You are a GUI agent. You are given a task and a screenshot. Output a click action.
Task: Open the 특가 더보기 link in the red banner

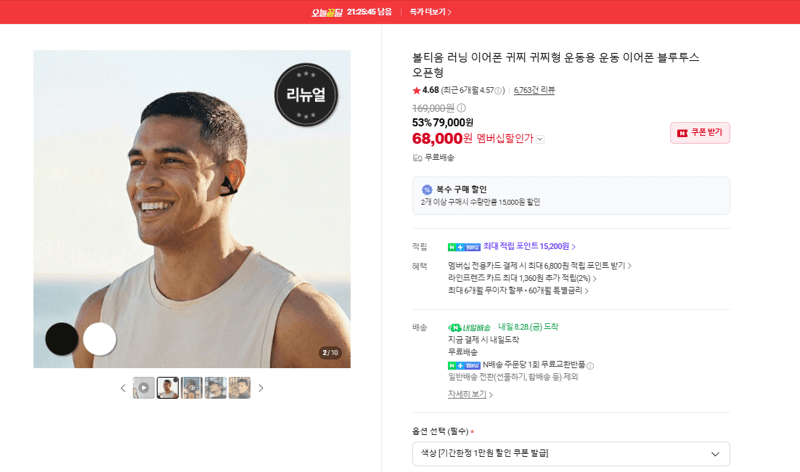(430, 12)
